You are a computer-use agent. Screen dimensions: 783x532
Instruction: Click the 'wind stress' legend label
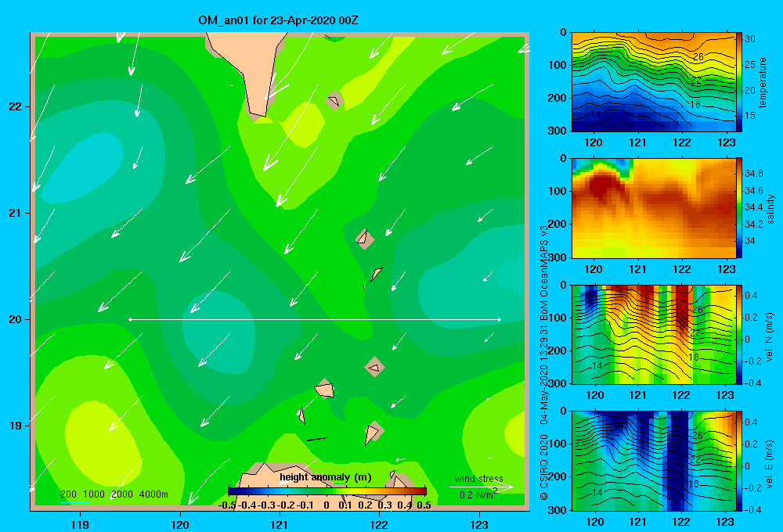[479, 478]
